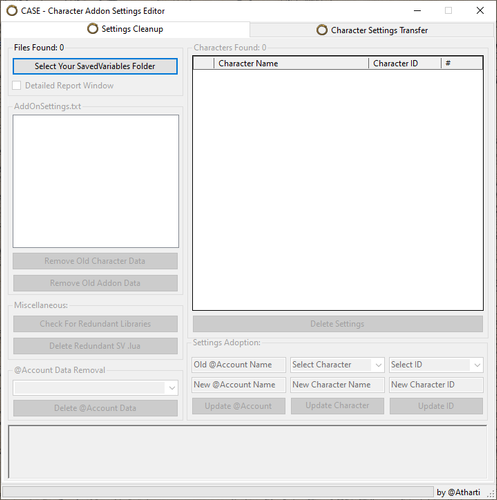Click the CASE app ring icon in title bar
The image size is (497, 500).
pos(12,11)
